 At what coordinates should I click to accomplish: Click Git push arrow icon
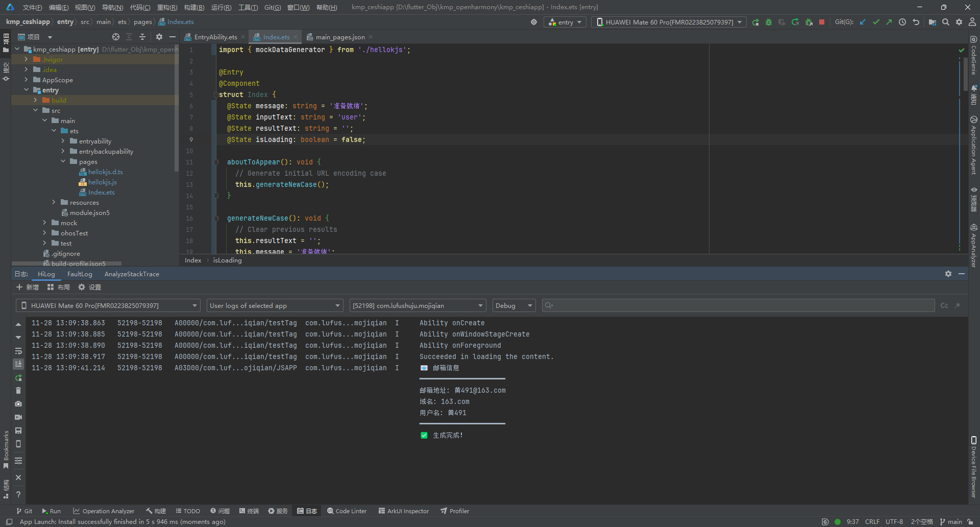coord(889,22)
